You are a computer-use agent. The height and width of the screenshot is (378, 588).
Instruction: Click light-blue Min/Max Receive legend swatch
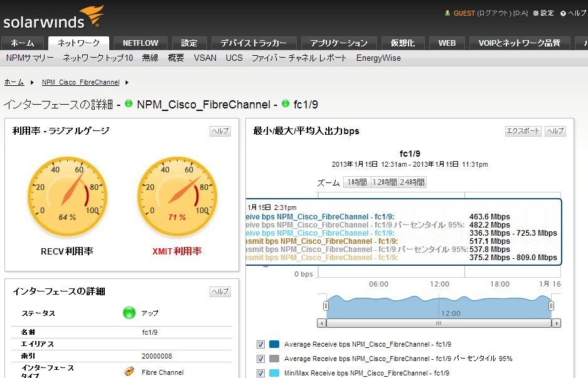click(x=274, y=373)
